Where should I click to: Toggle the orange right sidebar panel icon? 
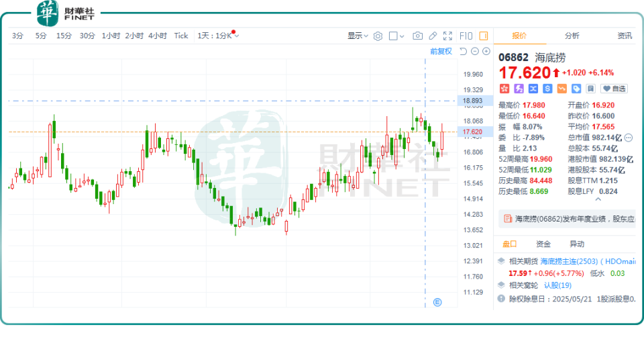tap(484, 36)
